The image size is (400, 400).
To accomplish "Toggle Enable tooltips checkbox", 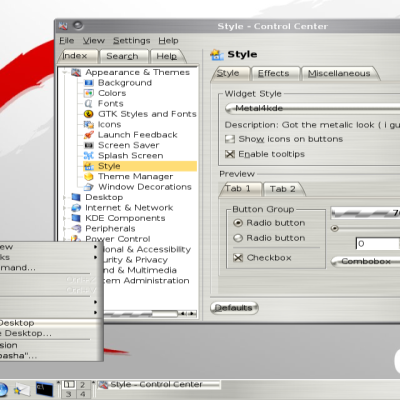I will [230, 154].
